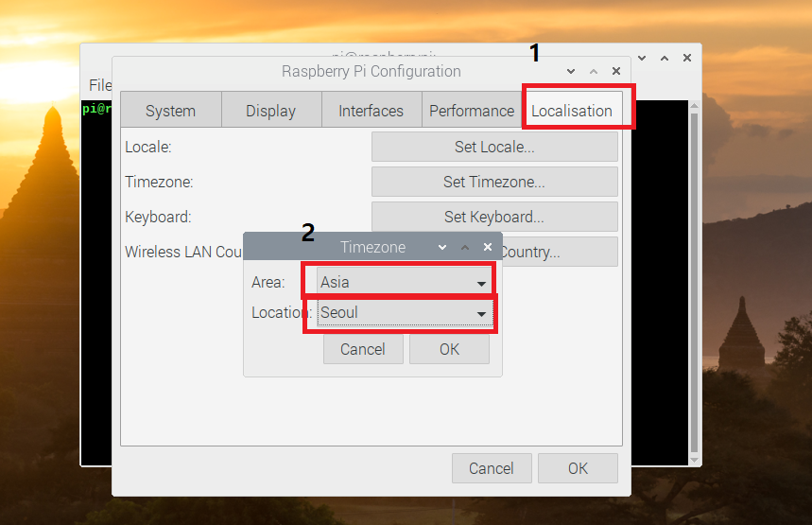
Task: Click the terminal prompt text pi@r
Action: [96, 109]
